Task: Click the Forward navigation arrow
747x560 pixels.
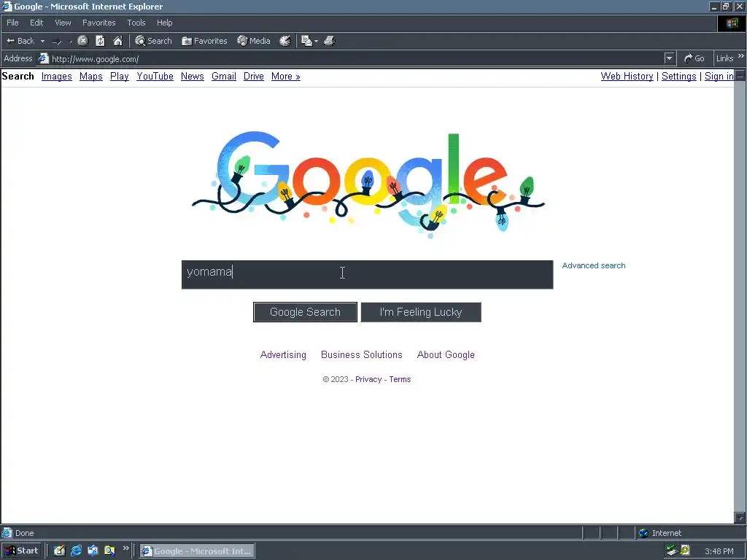Action: tap(57, 42)
